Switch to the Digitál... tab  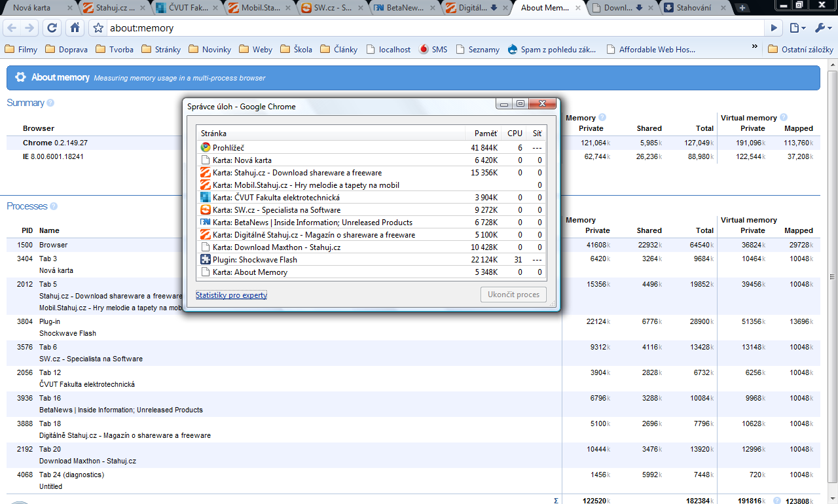[475, 8]
